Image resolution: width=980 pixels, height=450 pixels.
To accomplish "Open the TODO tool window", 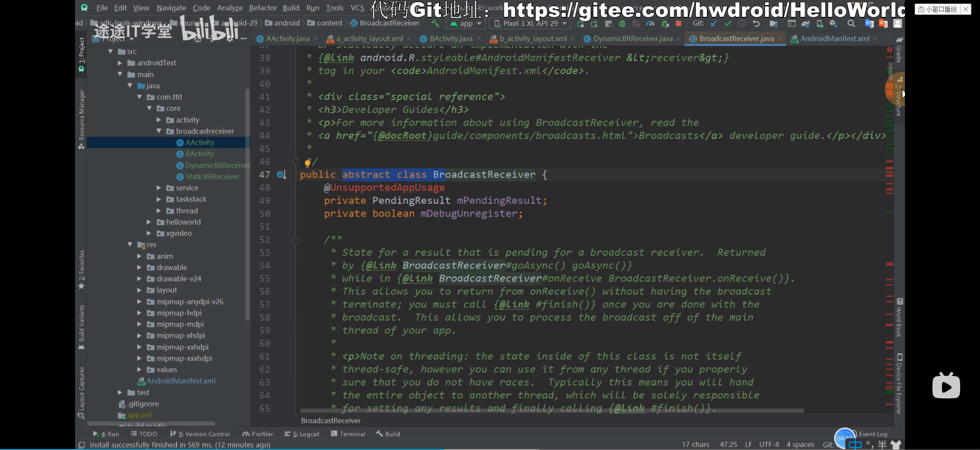I will point(144,434).
